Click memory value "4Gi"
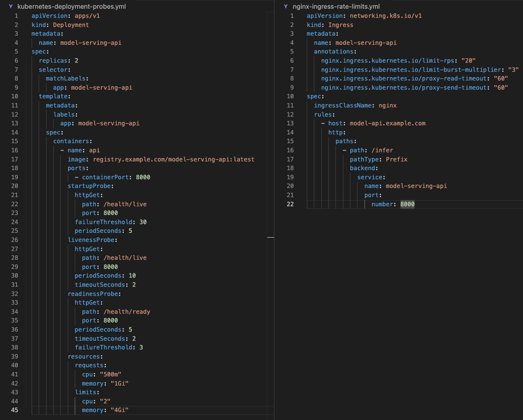The image size is (523, 420). 120,410
